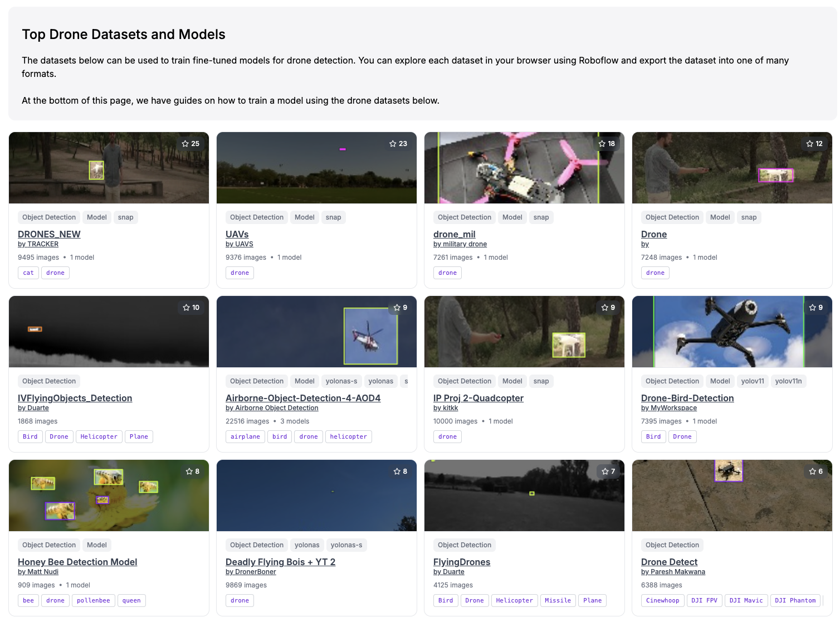840x622 pixels.
Task: Click the star icon on DRONES_NEW card
Action: pos(185,144)
